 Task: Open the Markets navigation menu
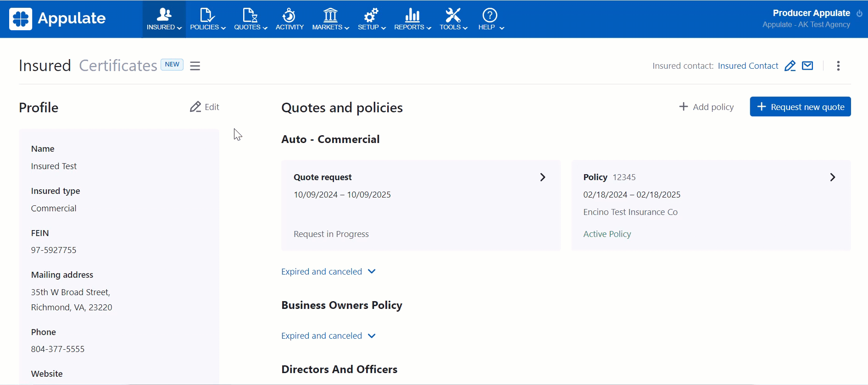[330, 19]
